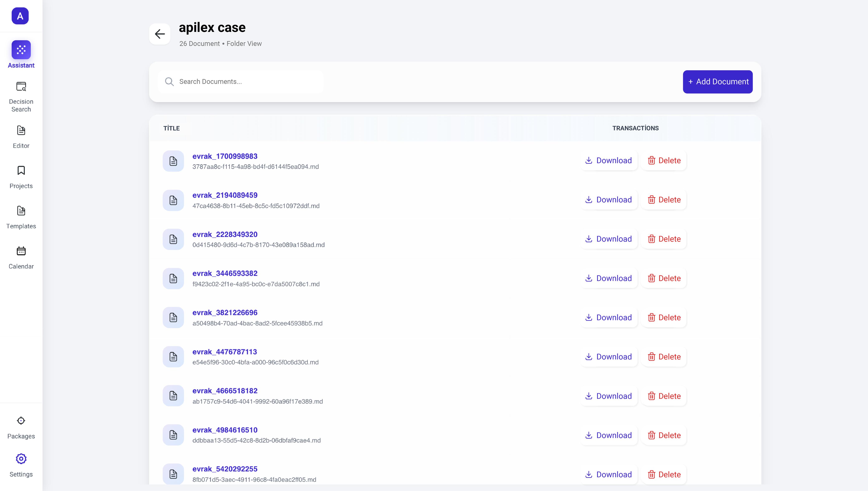Click the Add Document button
The image size is (868, 491).
click(x=718, y=82)
